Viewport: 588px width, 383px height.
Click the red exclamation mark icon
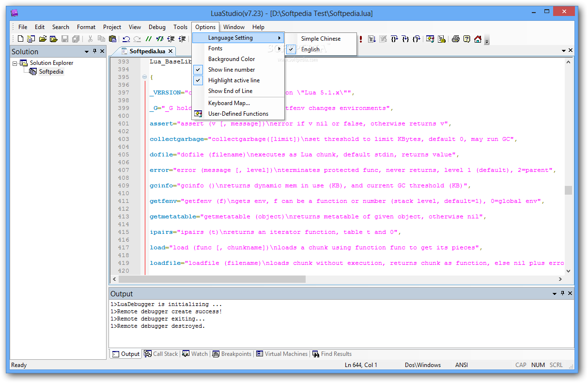pos(361,39)
